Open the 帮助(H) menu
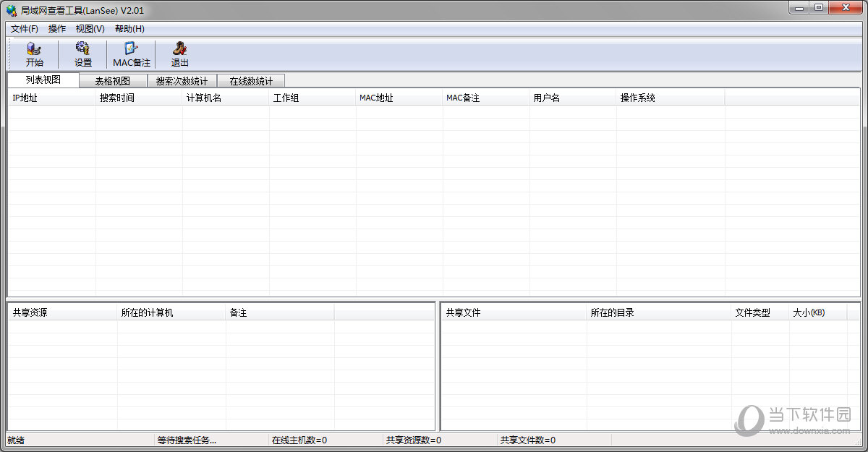The width and height of the screenshot is (868, 452). point(129,29)
